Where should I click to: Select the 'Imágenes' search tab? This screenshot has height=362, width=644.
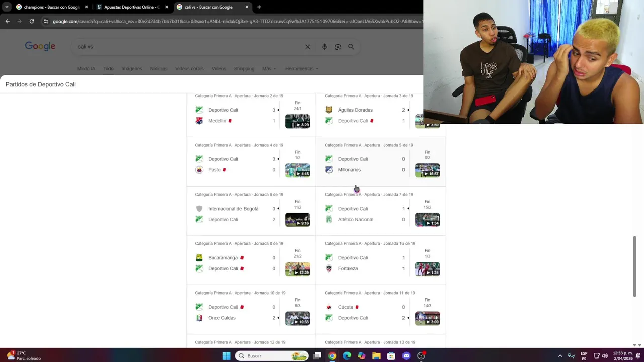tap(132, 69)
